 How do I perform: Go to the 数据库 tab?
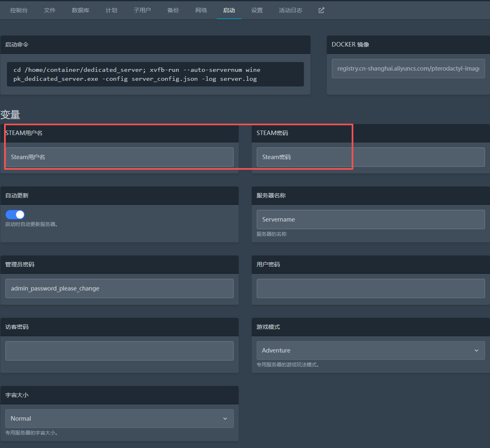click(x=80, y=10)
